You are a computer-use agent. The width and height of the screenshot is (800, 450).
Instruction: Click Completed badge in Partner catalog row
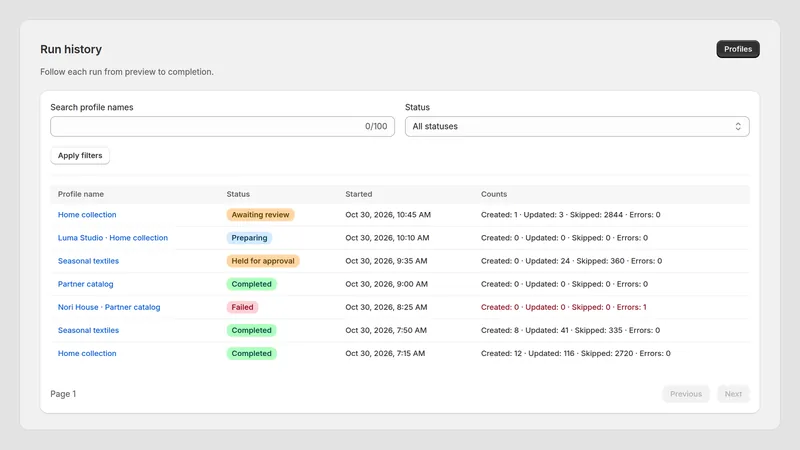click(x=252, y=284)
